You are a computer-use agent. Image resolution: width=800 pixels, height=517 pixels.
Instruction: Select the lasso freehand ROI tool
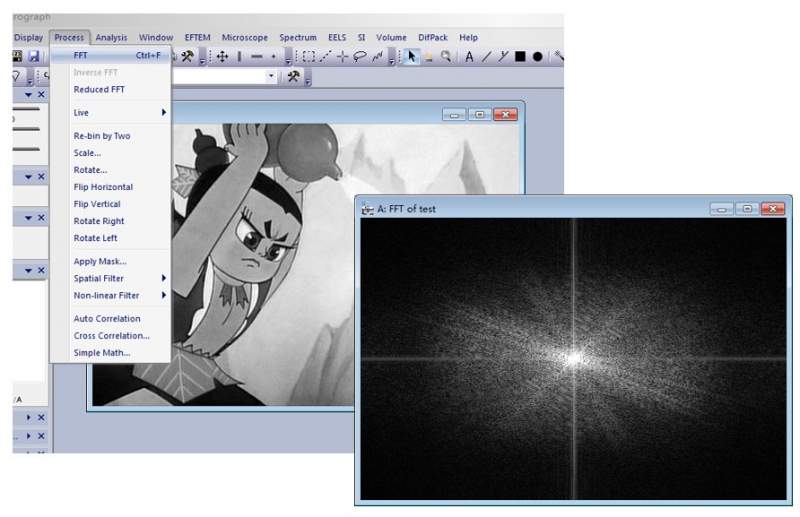tap(360, 57)
